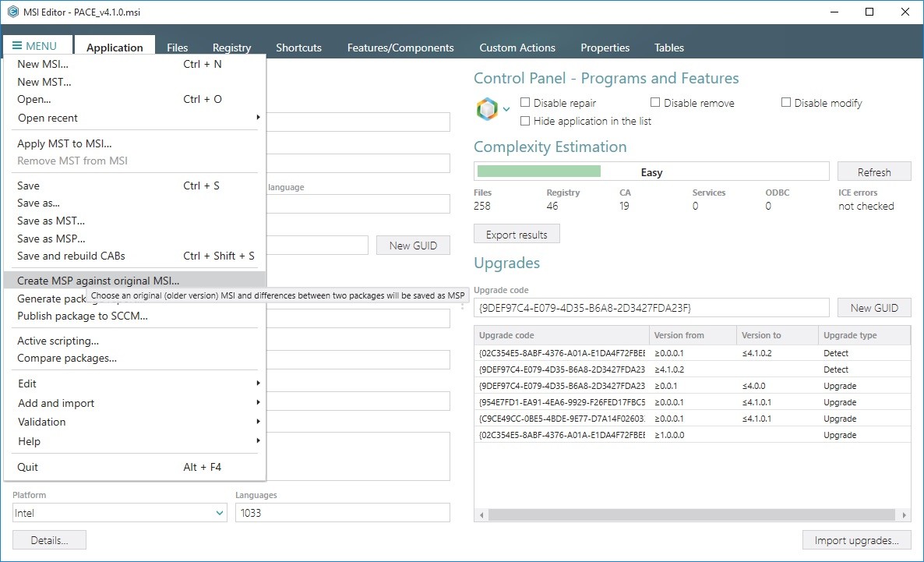Click the scrollbar right arrow in upgrades table
The width and height of the screenshot is (924, 562).
pos(904,515)
